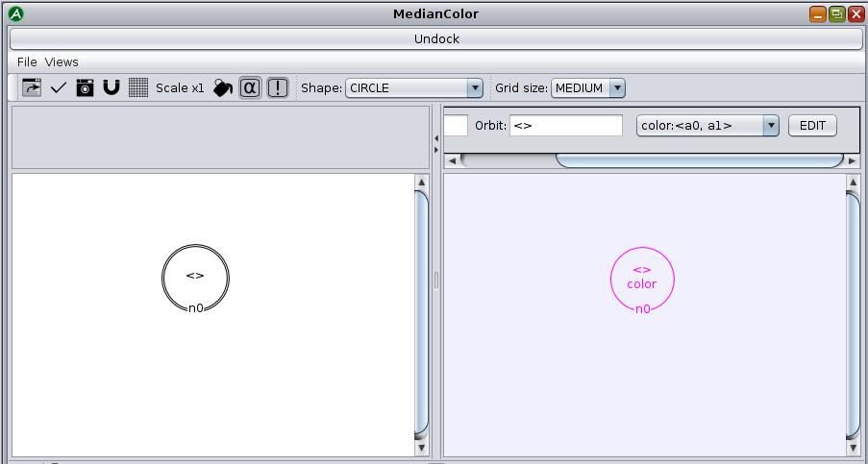Open the File menu
This screenshot has height=464, width=868.
click(27, 61)
